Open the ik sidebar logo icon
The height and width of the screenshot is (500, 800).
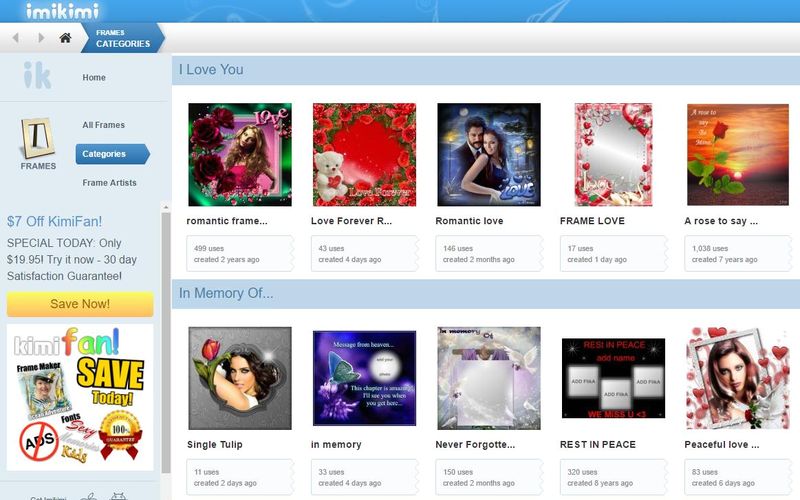pyautogui.click(x=37, y=76)
